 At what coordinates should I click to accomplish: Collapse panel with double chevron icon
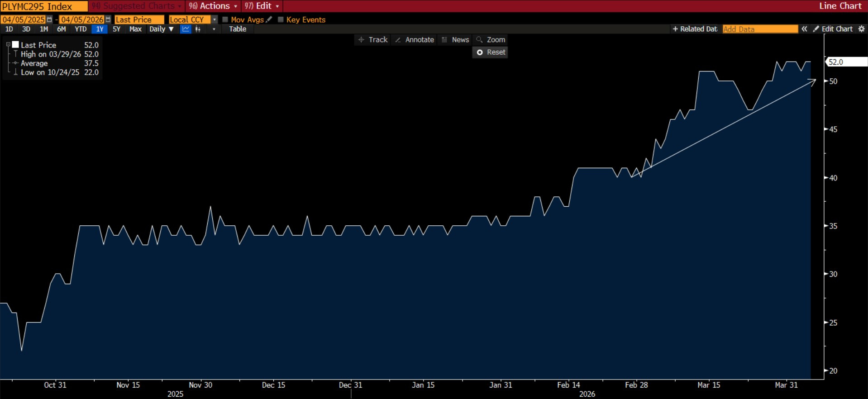[x=804, y=29]
